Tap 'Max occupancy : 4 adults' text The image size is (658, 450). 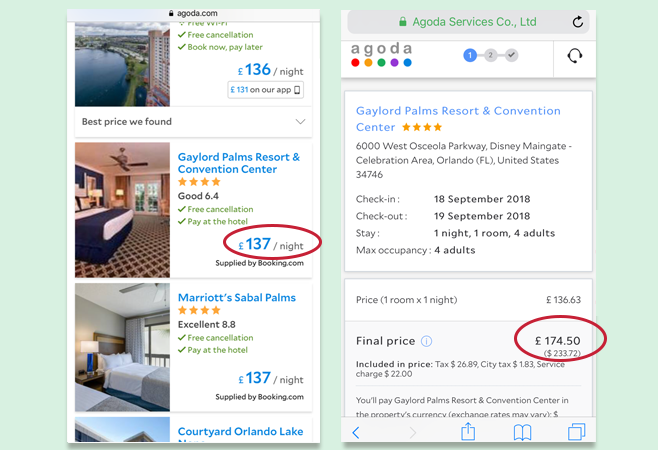pos(415,250)
